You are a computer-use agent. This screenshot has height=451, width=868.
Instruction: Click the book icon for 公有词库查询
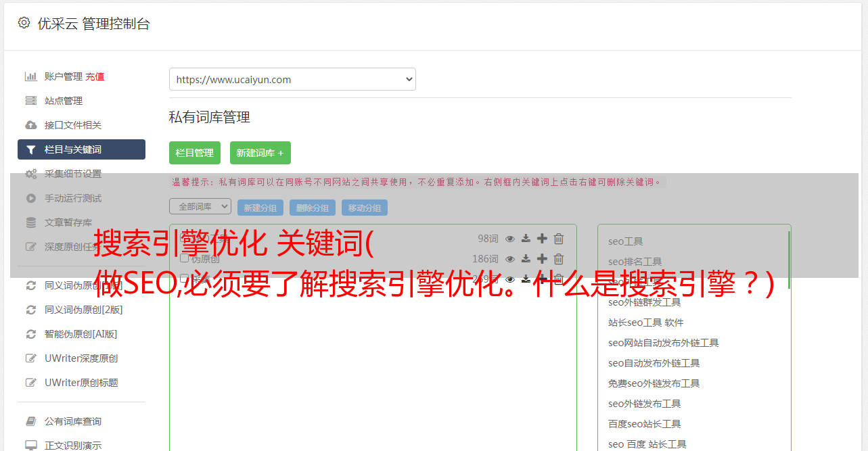coord(30,421)
